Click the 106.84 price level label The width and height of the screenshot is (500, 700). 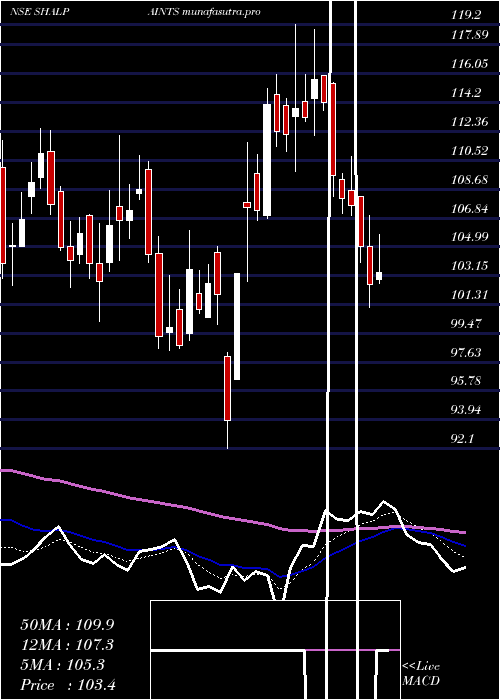point(470,208)
